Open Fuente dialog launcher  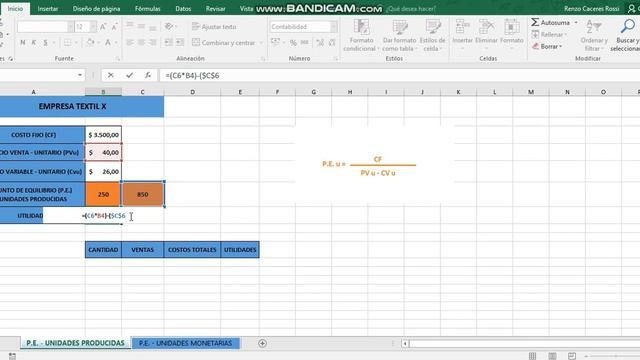coord(118,59)
